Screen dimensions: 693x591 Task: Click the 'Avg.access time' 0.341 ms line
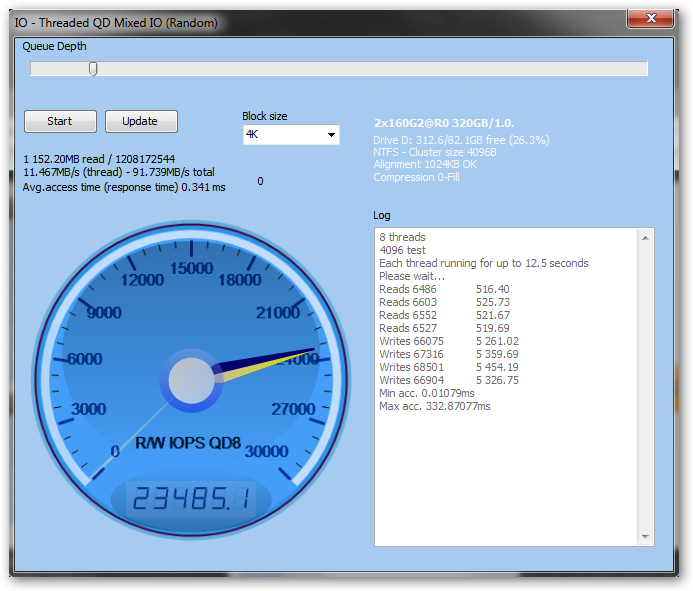click(124, 187)
